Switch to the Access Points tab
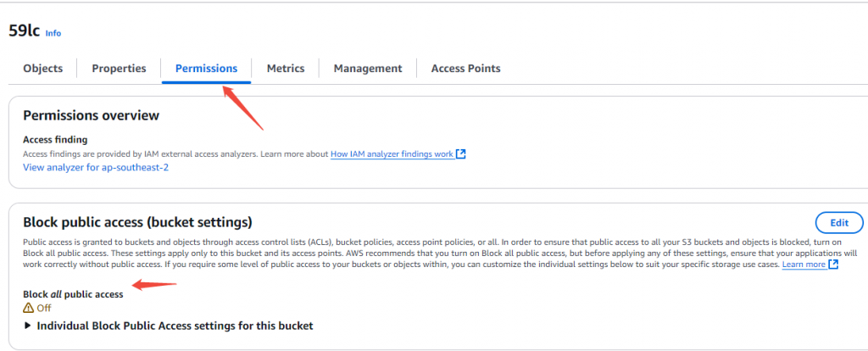 point(465,69)
